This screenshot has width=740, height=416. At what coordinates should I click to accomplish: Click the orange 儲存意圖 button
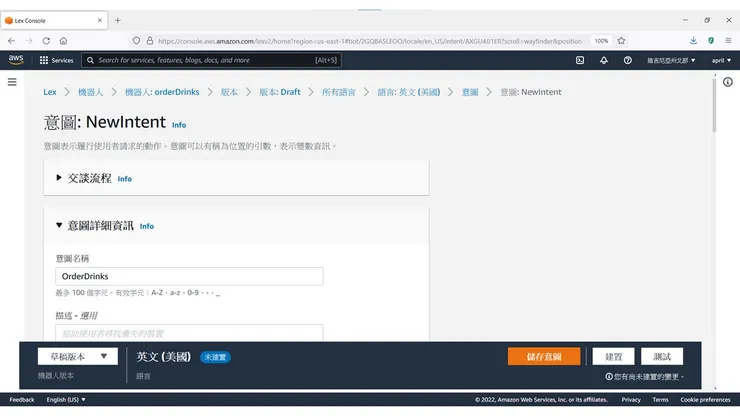pos(544,357)
